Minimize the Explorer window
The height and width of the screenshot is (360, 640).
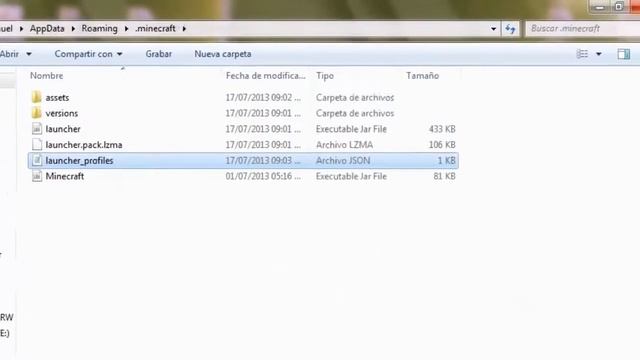click(600, 7)
